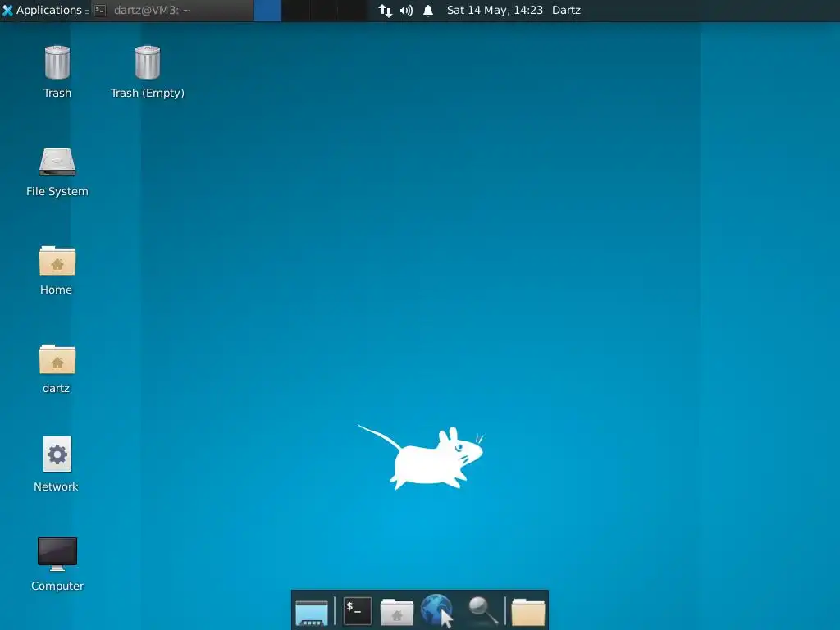
Task: Open Application Finder magnifier in dock
Action: coord(482,611)
